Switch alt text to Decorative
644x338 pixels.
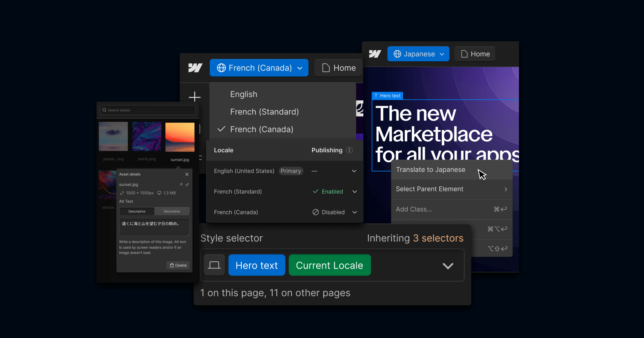pyautogui.click(x=172, y=211)
